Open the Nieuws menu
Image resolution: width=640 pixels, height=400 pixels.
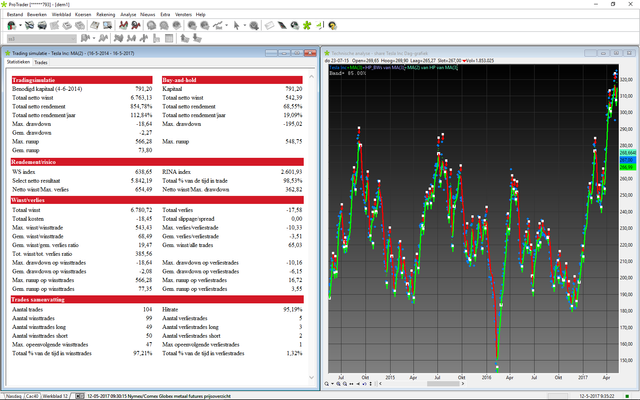(x=148, y=14)
